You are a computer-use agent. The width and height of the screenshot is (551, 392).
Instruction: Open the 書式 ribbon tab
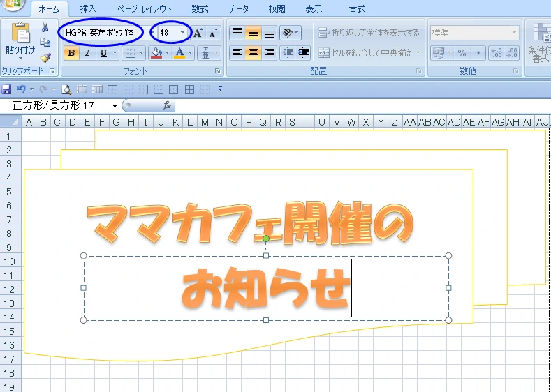tap(357, 9)
